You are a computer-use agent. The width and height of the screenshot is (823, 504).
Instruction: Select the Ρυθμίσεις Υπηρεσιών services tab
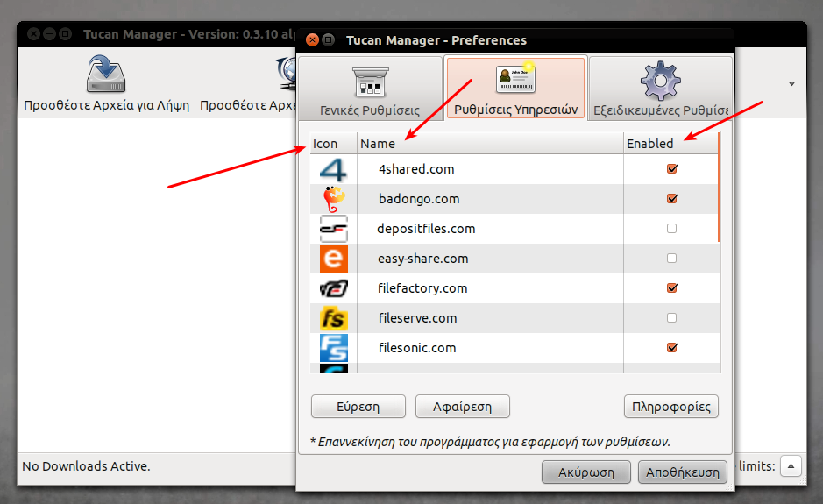[x=515, y=89]
